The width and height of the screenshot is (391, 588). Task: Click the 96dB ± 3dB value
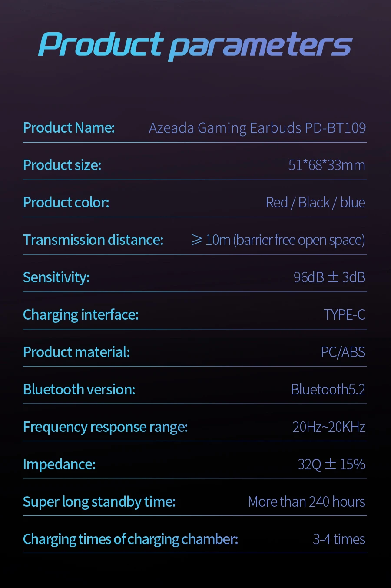click(x=329, y=277)
